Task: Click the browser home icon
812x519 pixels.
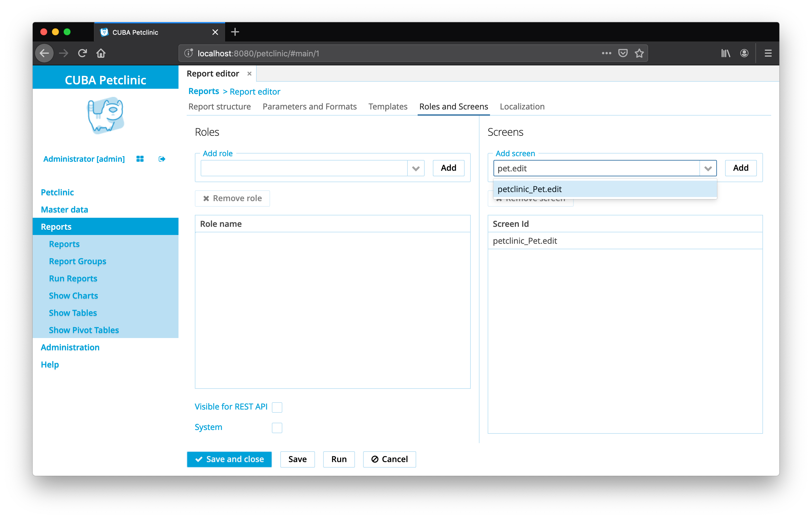Action: (x=101, y=53)
